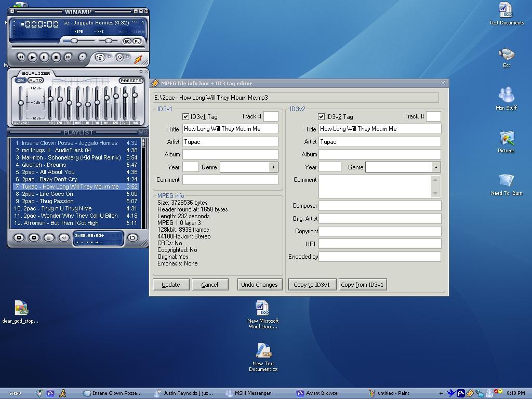The width and height of the screenshot is (532, 399).
Task: Click the playlist remove (−) button
Action: click(x=34, y=237)
